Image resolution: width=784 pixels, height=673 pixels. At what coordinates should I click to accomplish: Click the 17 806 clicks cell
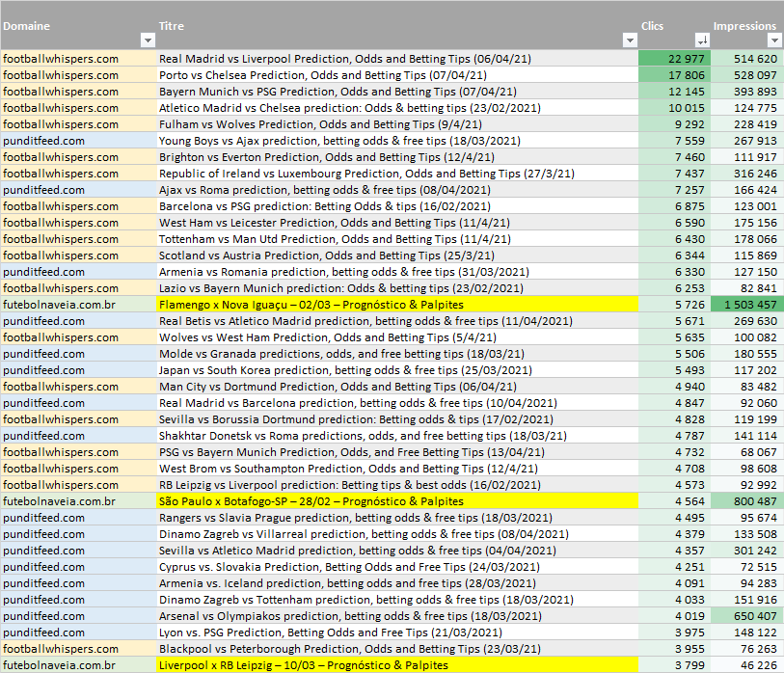coord(675,75)
